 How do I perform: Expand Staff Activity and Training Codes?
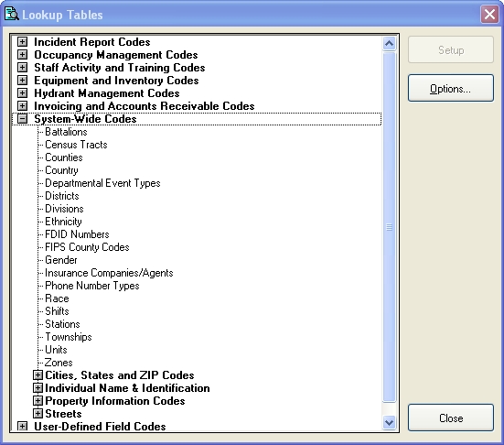click(x=22, y=67)
